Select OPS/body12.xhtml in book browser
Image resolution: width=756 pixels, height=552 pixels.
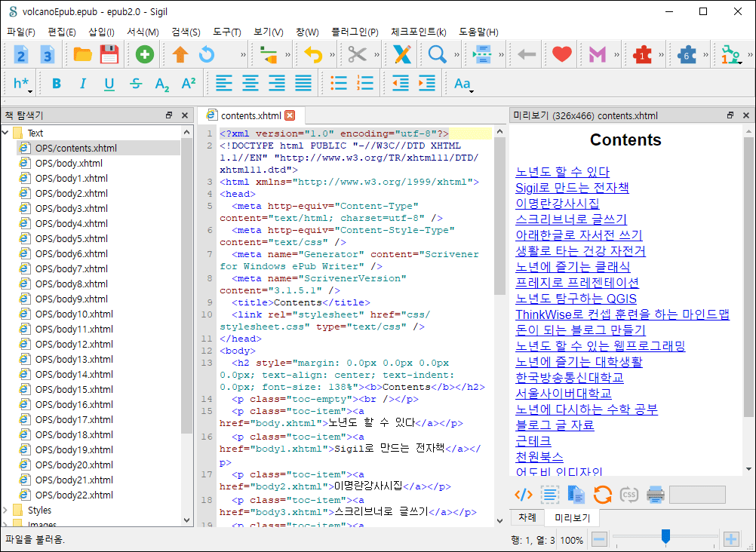(74, 344)
